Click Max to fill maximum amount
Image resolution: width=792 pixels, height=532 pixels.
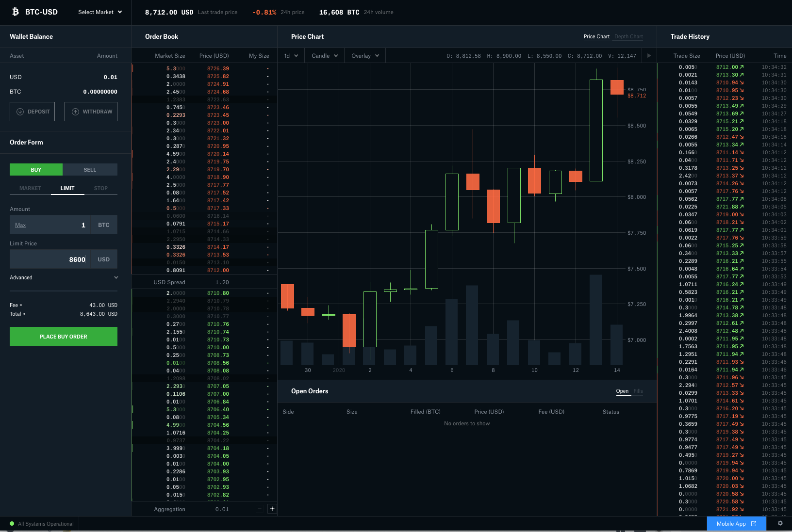click(x=20, y=225)
